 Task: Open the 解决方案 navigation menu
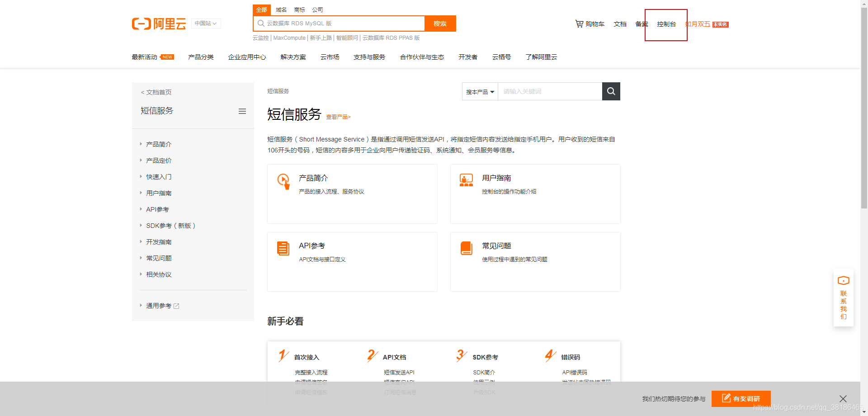(293, 57)
